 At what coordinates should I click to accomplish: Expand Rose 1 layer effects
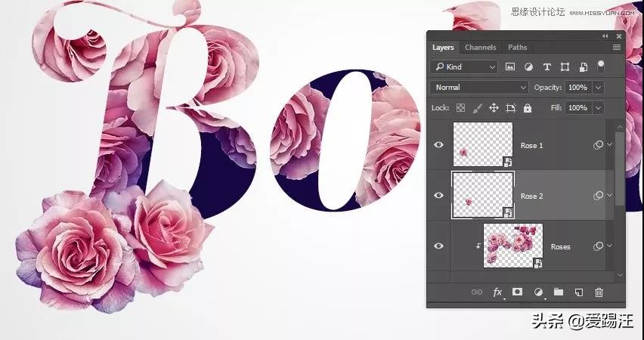pyautogui.click(x=609, y=144)
